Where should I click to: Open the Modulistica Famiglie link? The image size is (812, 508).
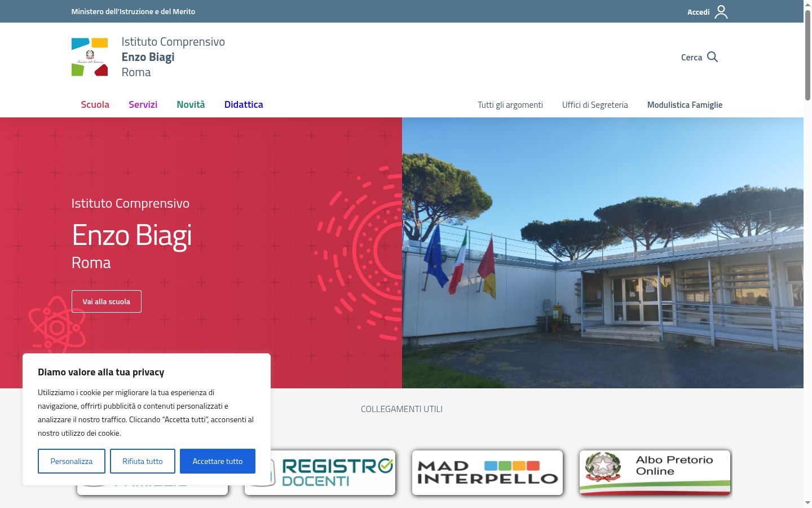click(x=685, y=105)
